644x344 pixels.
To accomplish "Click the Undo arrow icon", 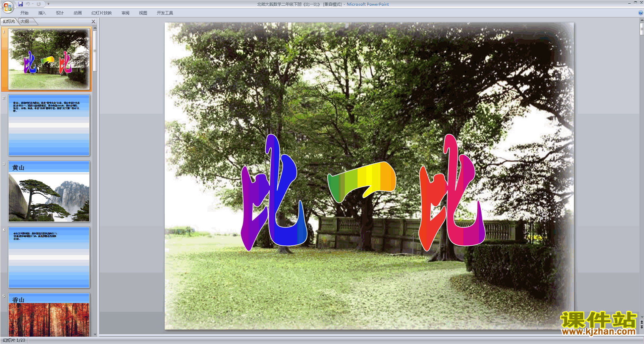I will [28, 4].
